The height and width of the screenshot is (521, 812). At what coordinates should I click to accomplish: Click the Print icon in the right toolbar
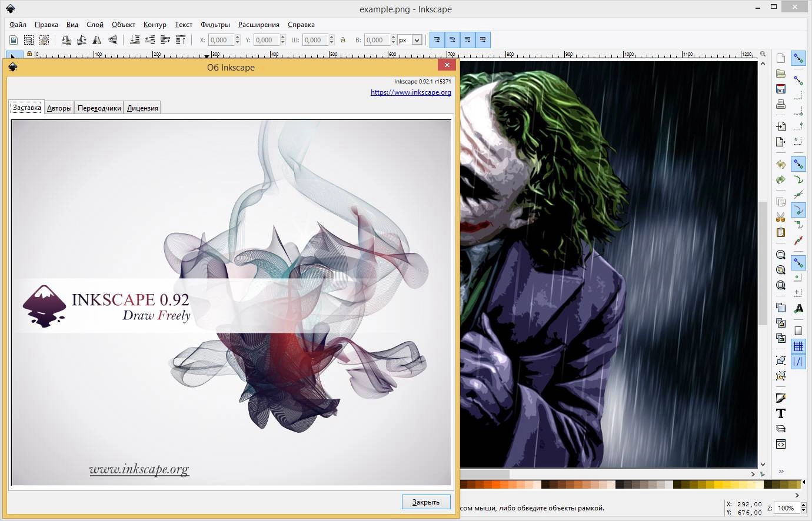pos(781,104)
